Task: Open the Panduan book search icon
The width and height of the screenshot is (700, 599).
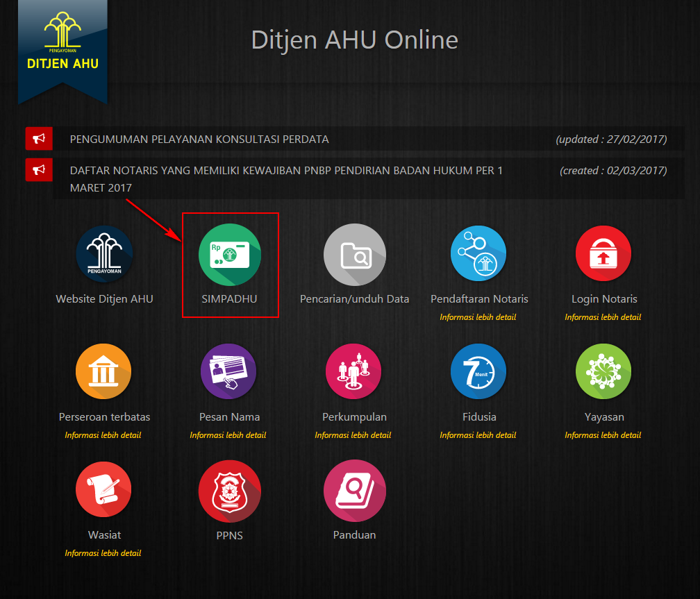Action: pyautogui.click(x=354, y=491)
